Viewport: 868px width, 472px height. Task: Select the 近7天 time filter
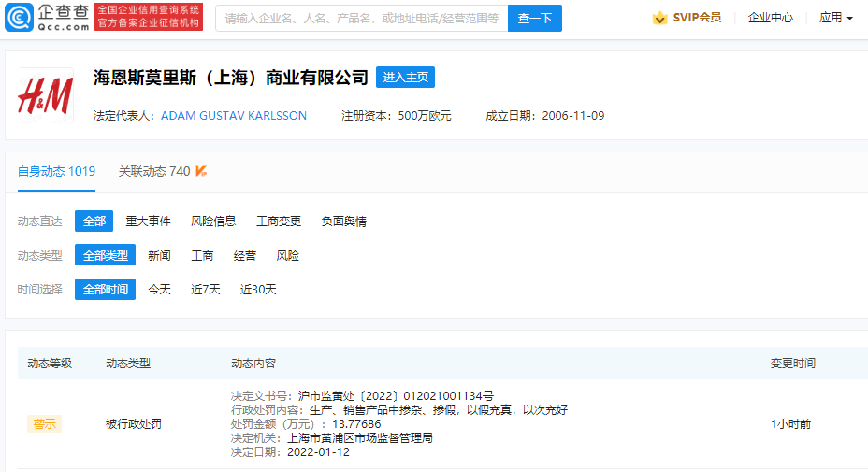click(x=206, y=290)
